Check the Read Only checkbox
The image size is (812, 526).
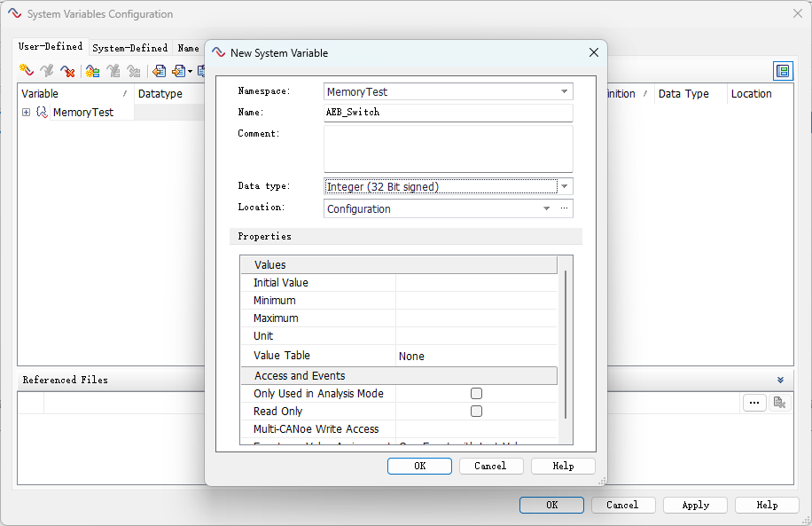coord(476,411)
